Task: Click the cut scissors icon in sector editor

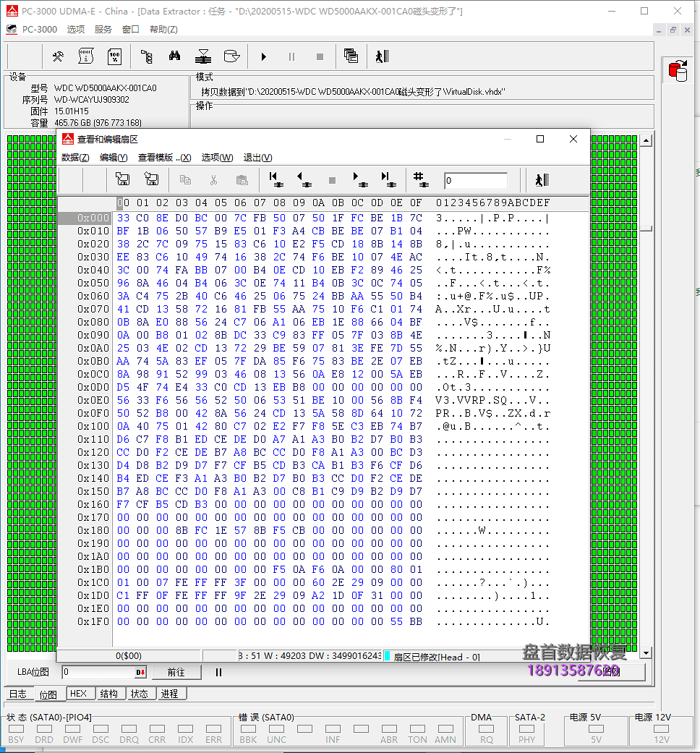Action: [213, 180]
